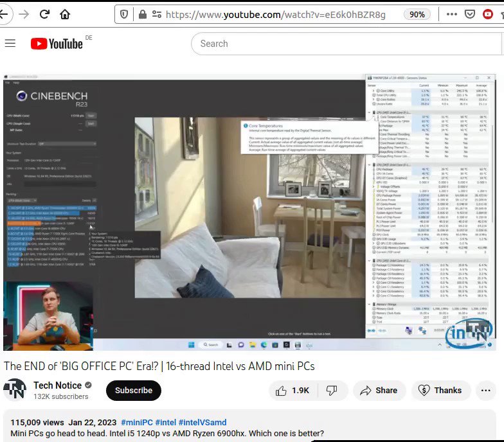Reset the 90% zoom level badge
This screenshot has height=442, width=504.
point(417,14)
